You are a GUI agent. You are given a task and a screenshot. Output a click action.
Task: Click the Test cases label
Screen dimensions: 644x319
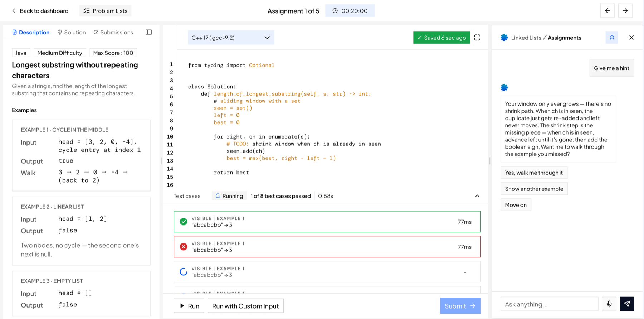click(187, 196)
